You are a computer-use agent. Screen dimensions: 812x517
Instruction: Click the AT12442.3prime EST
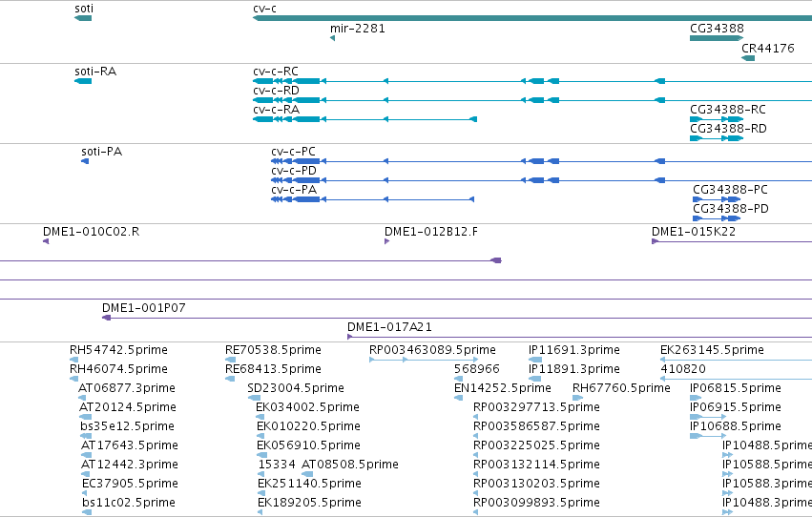(86, 475)
